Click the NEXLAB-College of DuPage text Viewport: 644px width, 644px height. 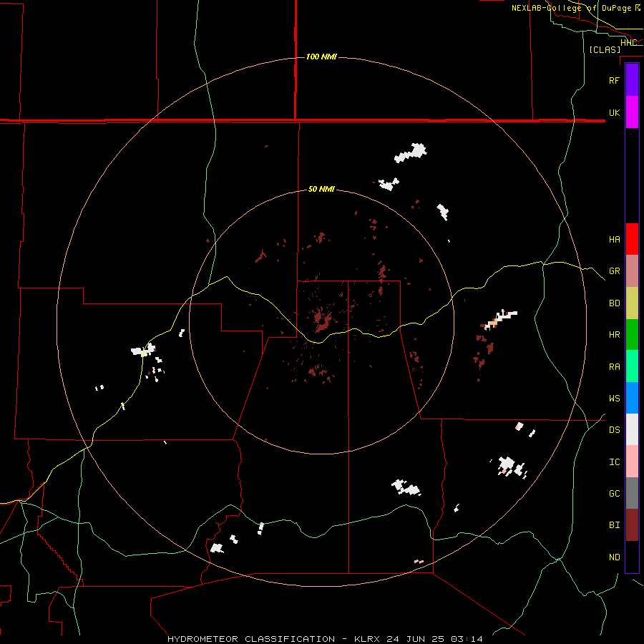tap(571, 8)
